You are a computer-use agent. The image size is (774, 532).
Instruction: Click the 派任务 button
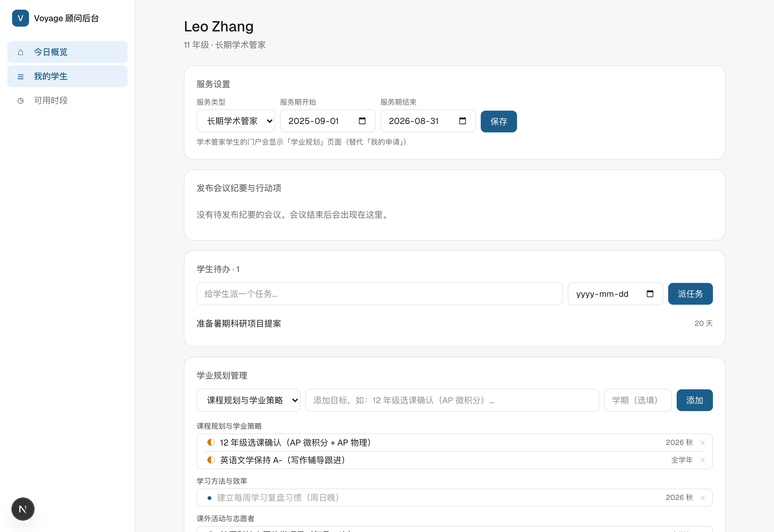point(690,294)
